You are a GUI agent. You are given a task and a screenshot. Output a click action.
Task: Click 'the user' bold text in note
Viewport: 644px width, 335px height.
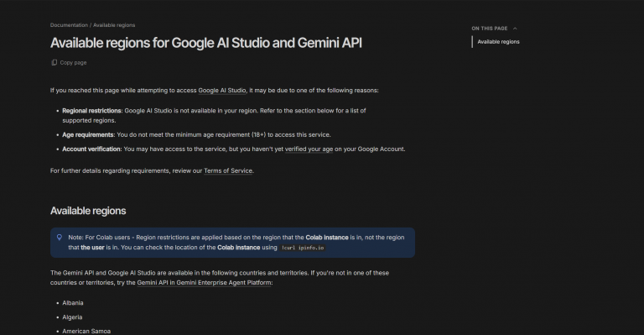point(92,248)
